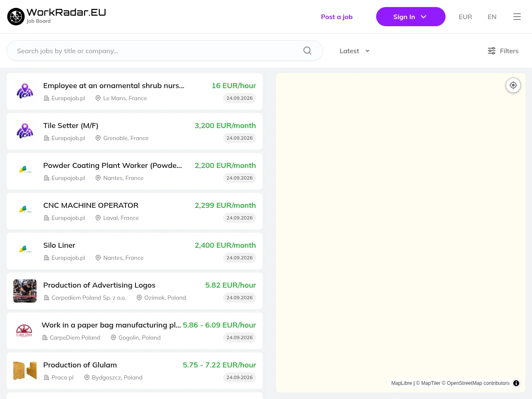The width and height of the screenshot is (532, 399).
Task: Click the CarpeDiem Poland company name
Action: coord(75,337)
